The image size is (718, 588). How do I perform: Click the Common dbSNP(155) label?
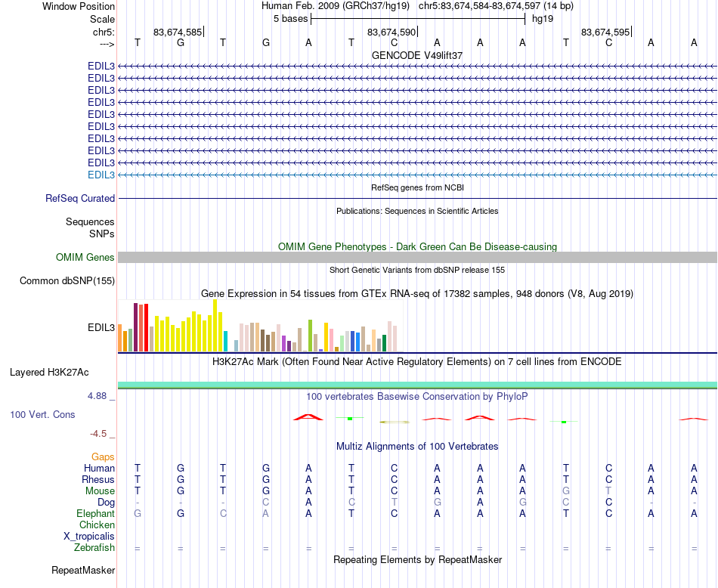tap(67, 280)
